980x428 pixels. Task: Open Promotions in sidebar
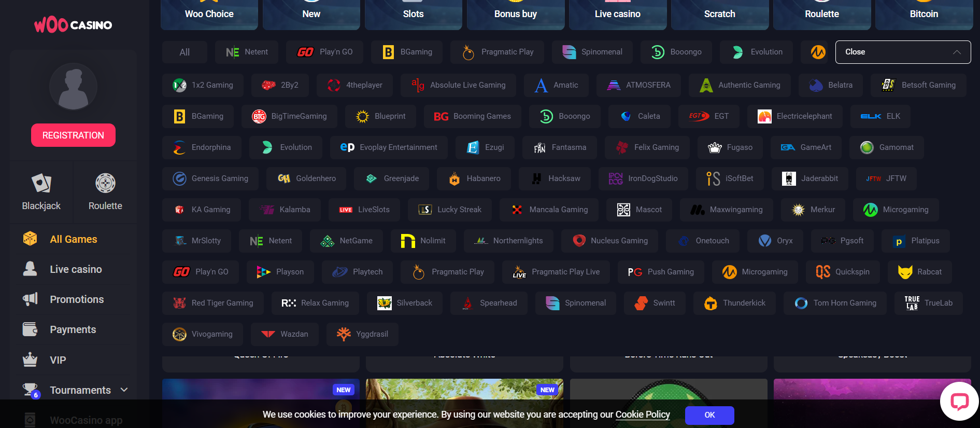click(x=73, y=299)
